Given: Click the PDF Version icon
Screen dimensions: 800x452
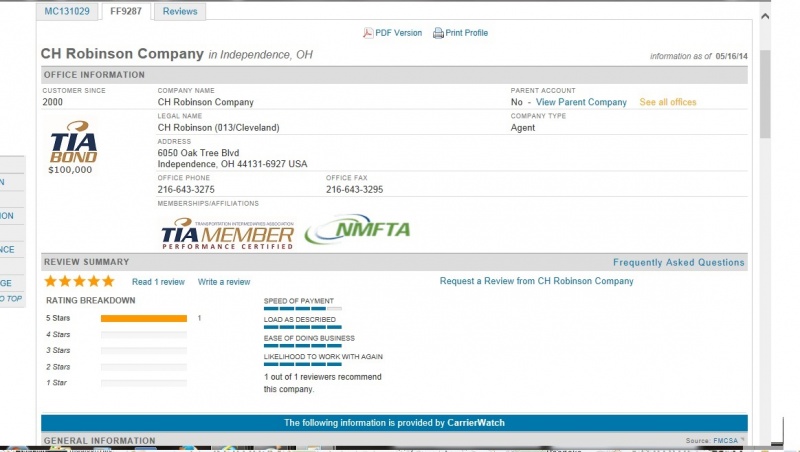Looking at the screenshot, I should [368, 33].
